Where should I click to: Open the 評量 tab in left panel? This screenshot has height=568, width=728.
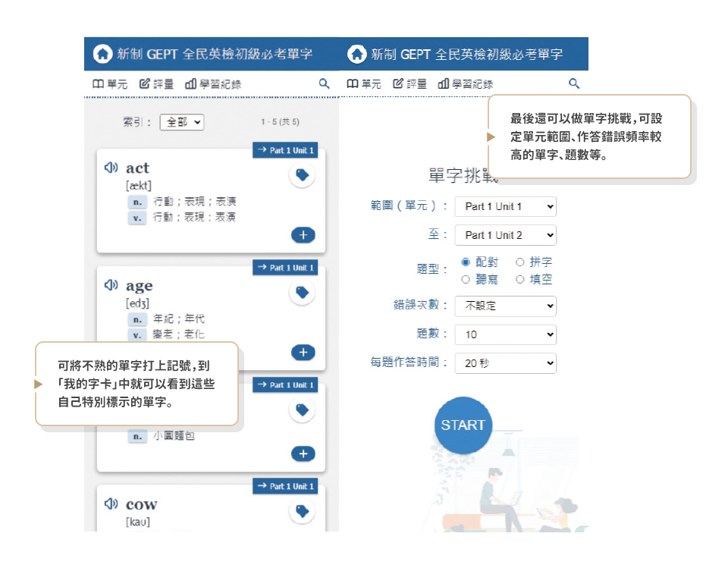click(x=157, y=84)
